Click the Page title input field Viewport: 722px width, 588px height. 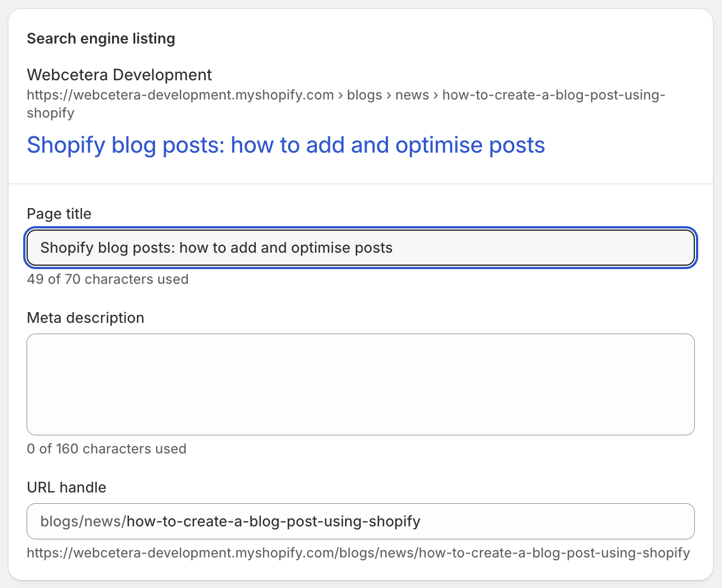click(360, 248)
